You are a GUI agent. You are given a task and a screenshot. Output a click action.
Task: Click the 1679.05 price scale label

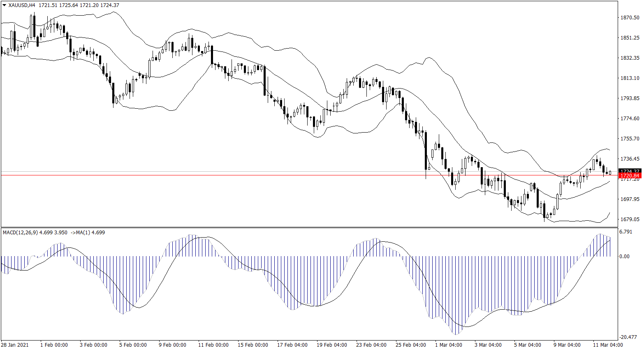pos(630,219)
